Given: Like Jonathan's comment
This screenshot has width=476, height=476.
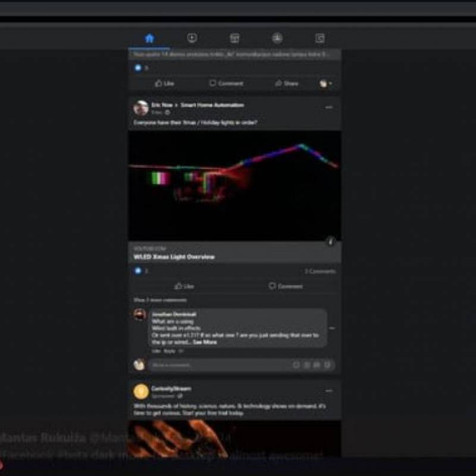Looking at the screenshot, I should [156, 351].
